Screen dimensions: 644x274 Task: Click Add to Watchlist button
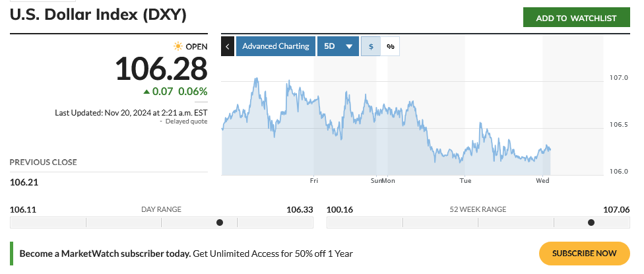[x=576, y=18]
